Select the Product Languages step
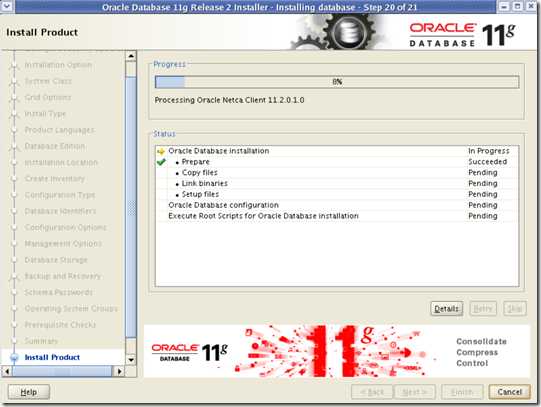The image size is (541, 407). point(59,130)
